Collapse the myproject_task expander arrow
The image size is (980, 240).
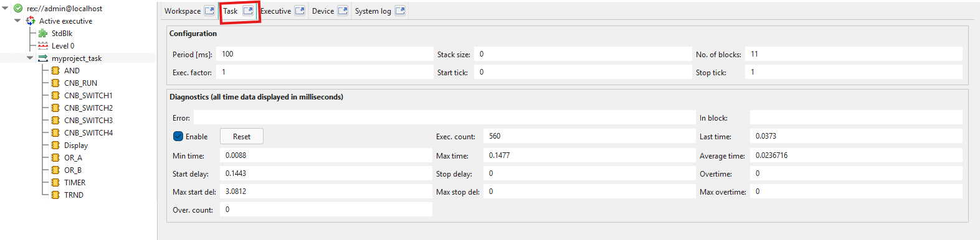(x=30, y=58)
